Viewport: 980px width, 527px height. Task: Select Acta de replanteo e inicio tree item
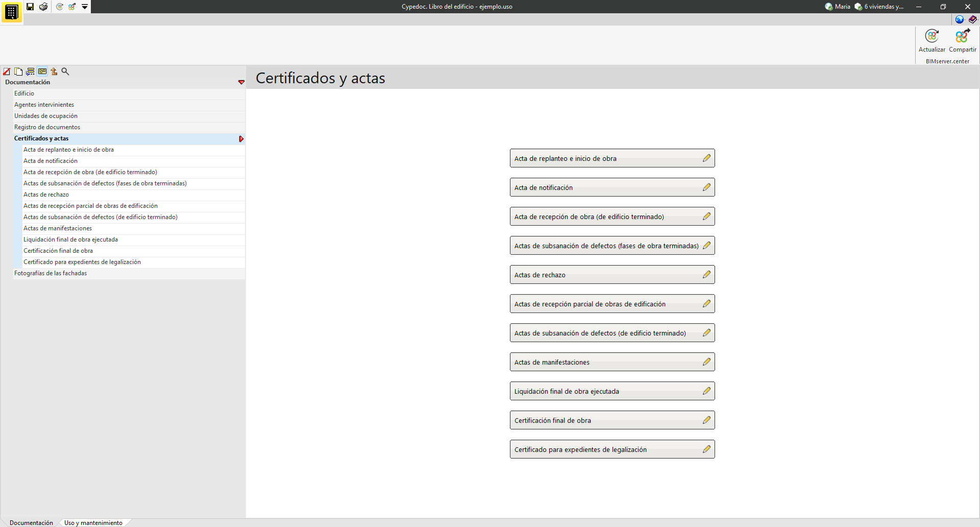tap(134, 150)
